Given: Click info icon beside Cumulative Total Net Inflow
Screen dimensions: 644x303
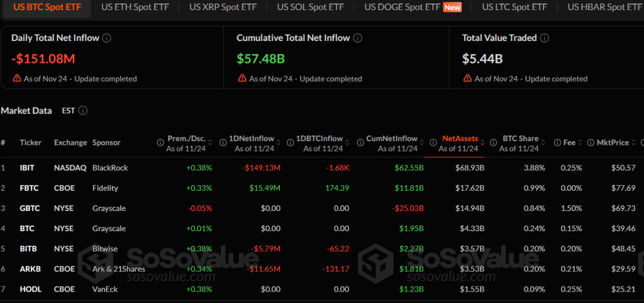Looking at the screenshot, I should click(357, 38).
